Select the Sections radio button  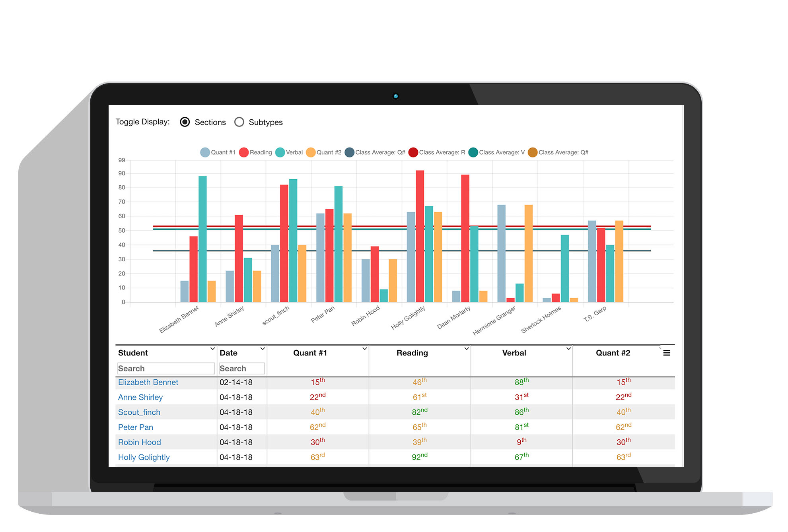[x=185, y=122]
